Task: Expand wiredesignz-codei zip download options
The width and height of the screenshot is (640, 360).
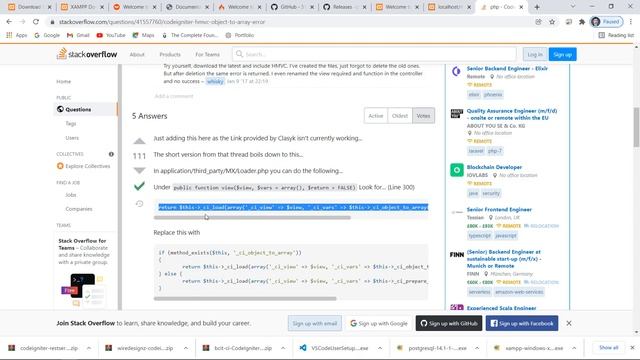Action: (186, 348)
